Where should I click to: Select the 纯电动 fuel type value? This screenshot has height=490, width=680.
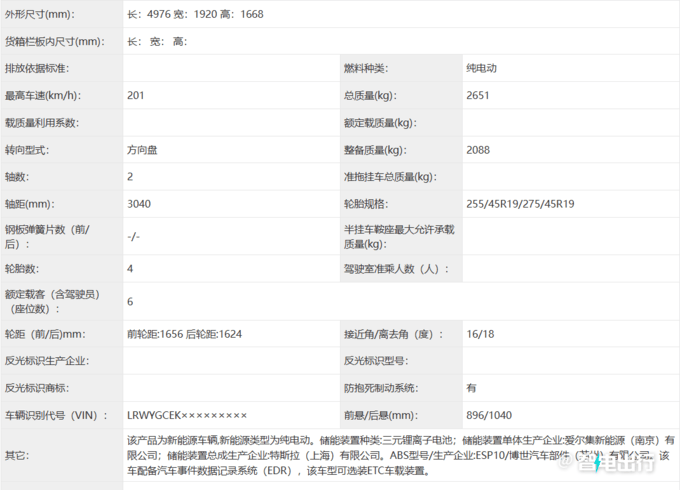point(482,69)
